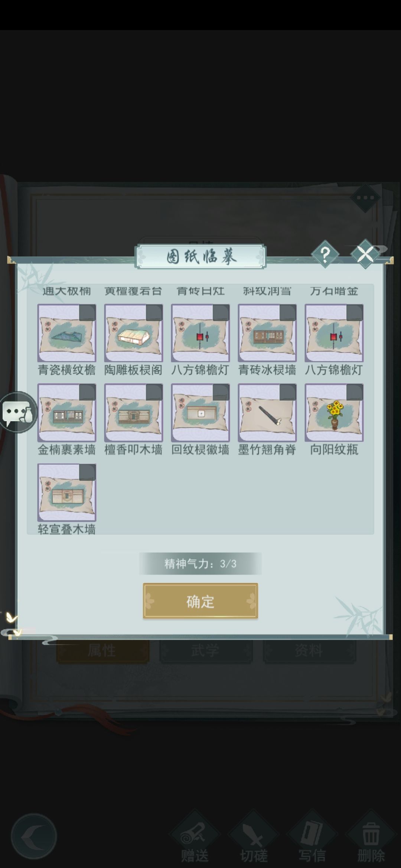401x868 pixels.
Task: Open the three-dot more options diamond
Action: (365, 198)
